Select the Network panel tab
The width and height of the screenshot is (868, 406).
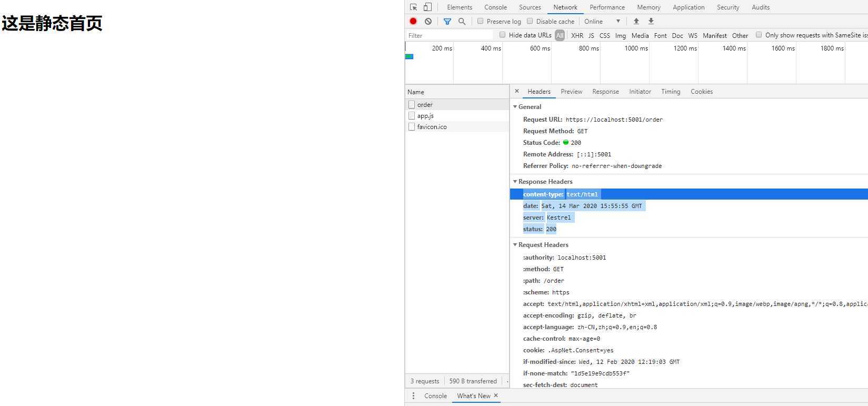565,7
